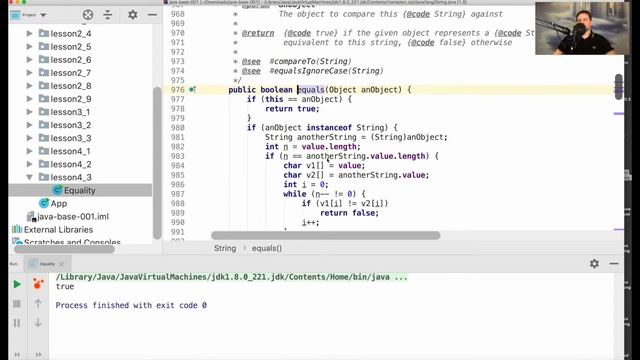Hide the Project panel with minimize icon
640x360 pixels.
coord(152,15)
